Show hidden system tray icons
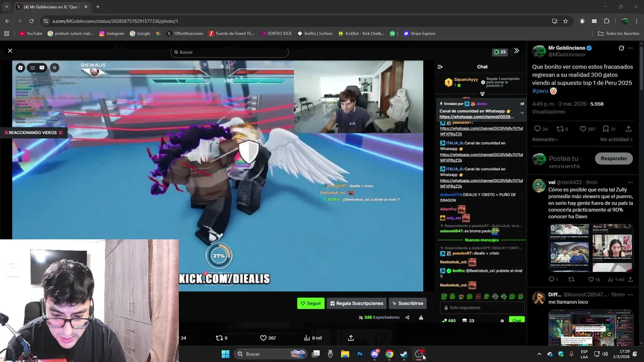The image size is (644, 362). pos(539,354)
